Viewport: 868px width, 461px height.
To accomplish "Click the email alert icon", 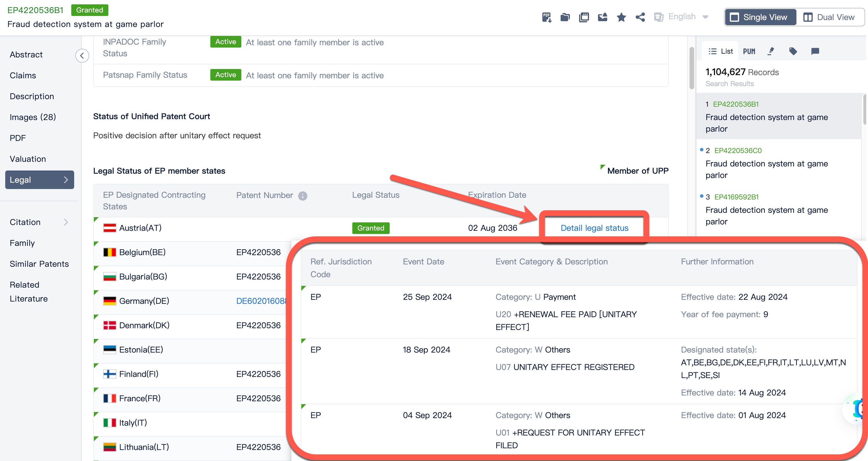I will point(603,17).
